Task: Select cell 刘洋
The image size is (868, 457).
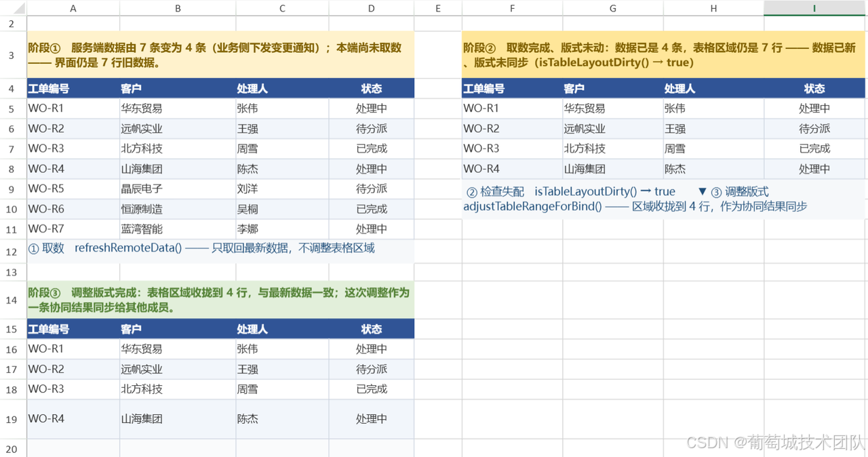Action: [x=282, y=188]
